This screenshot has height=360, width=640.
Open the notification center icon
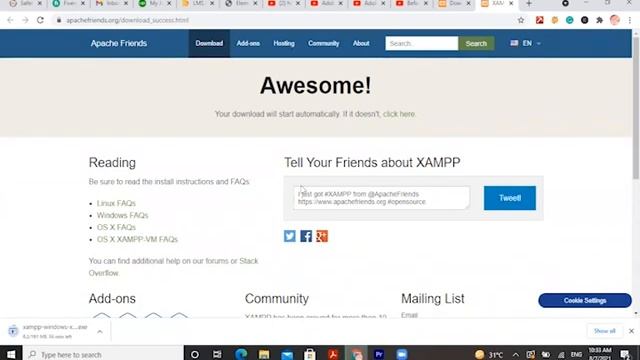tap(625, 355)
